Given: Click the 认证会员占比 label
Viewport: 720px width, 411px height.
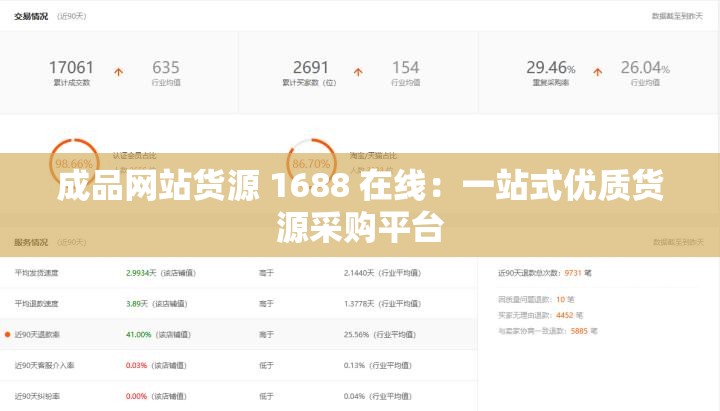Looking at the screenshot, I should [135, 156].
